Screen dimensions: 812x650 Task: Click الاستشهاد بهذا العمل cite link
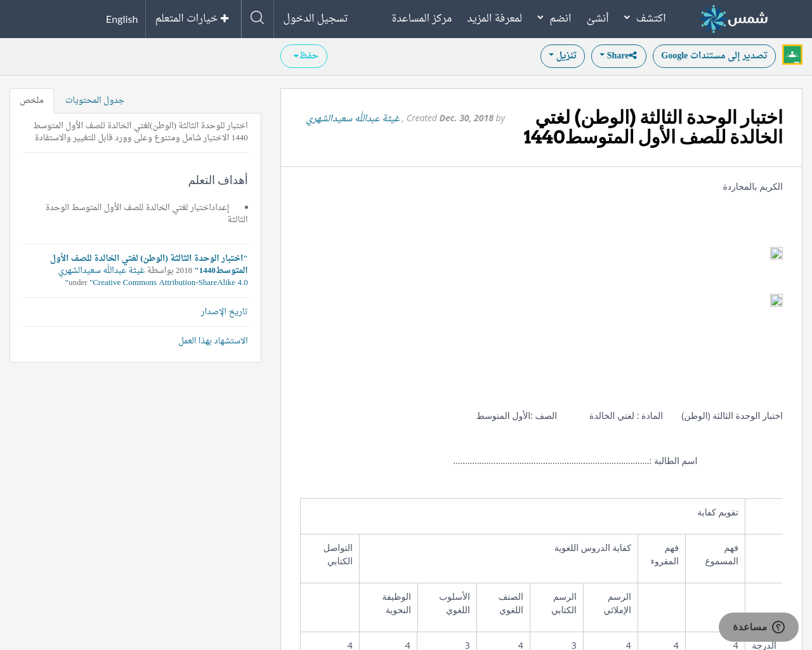coord(213,341)
